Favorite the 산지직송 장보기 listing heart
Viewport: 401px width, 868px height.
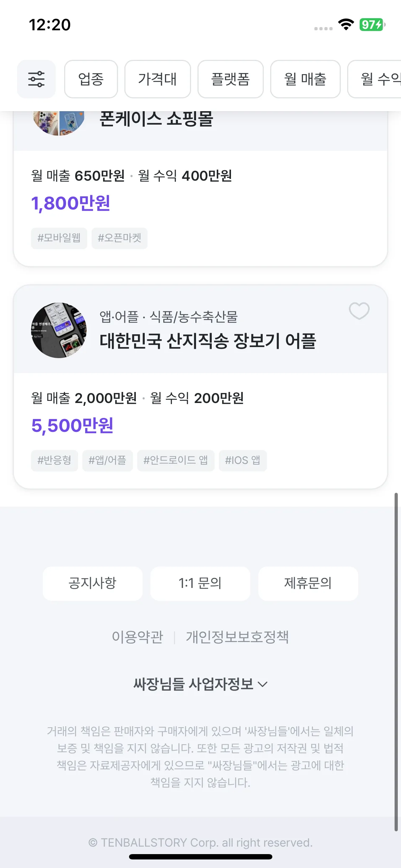[x=359, y=311]
